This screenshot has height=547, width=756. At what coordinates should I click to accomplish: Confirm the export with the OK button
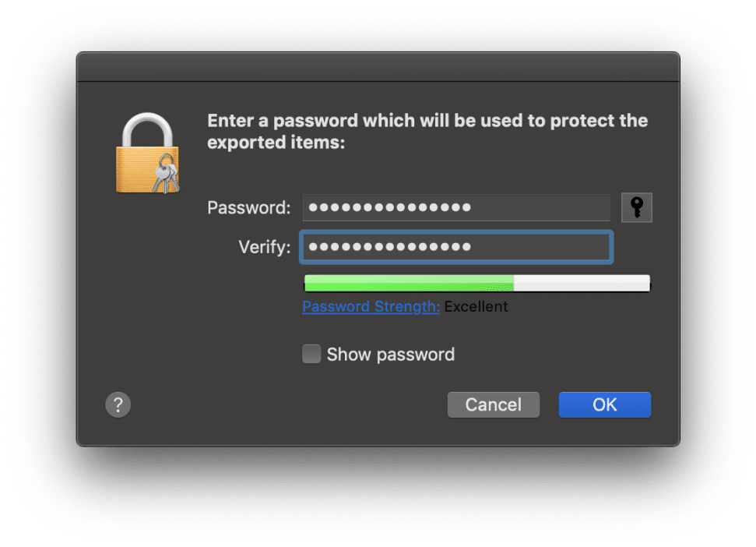(x=604, y=404)
